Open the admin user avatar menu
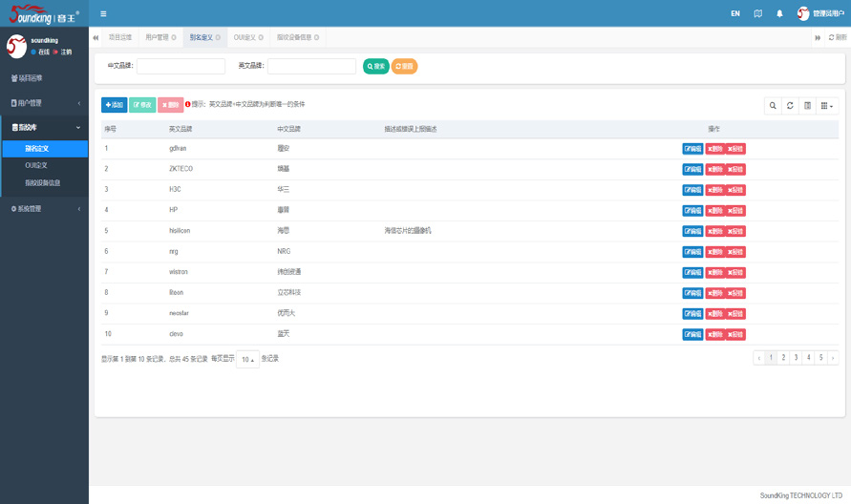Screen dimensions: 851x504 point(820,13)
